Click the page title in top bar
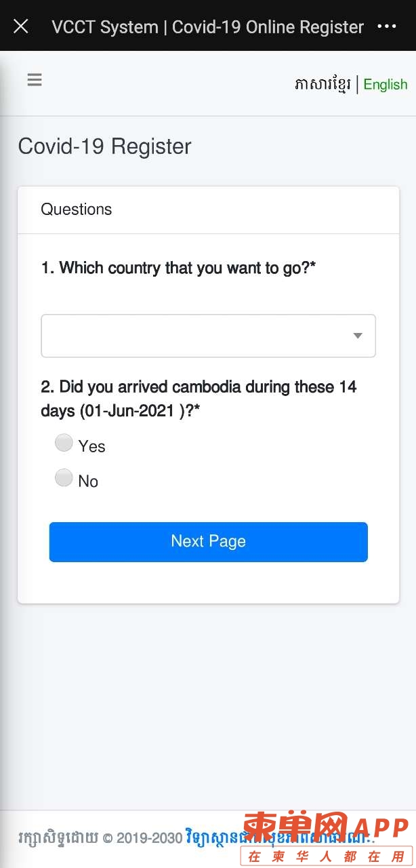 click(x=208, y=27)
